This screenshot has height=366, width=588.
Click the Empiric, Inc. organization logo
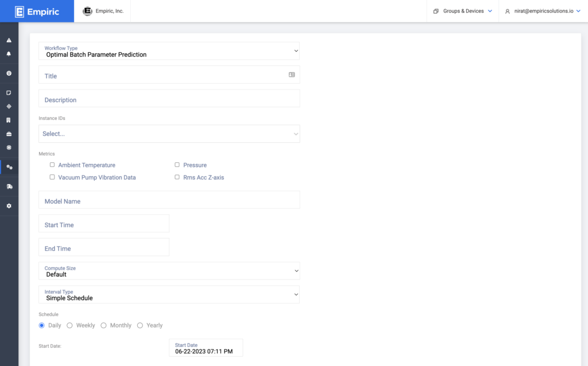[x=87, y=11]
